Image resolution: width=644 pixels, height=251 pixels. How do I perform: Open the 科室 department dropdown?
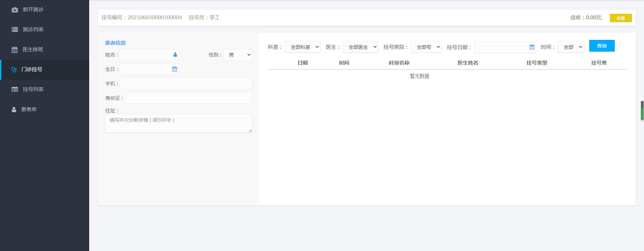coord(303,47)
